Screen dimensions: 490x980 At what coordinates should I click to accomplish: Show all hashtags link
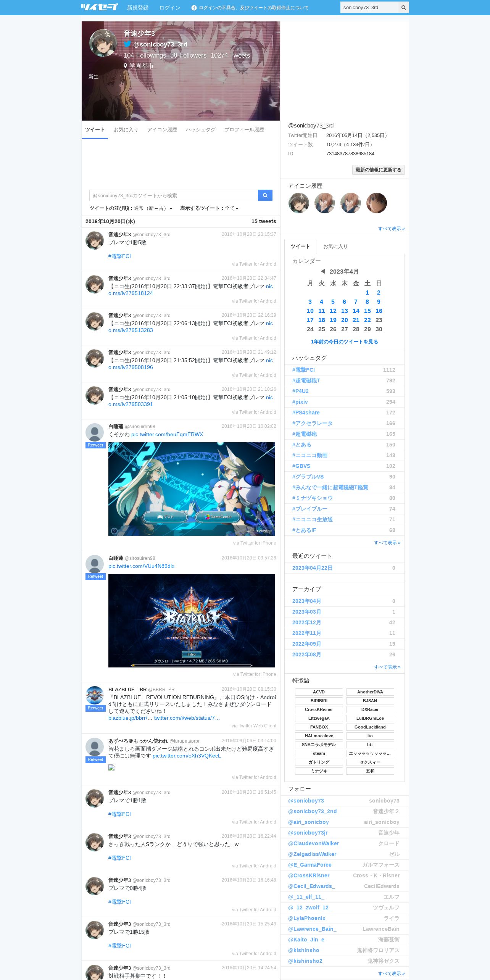pos(387,543)
